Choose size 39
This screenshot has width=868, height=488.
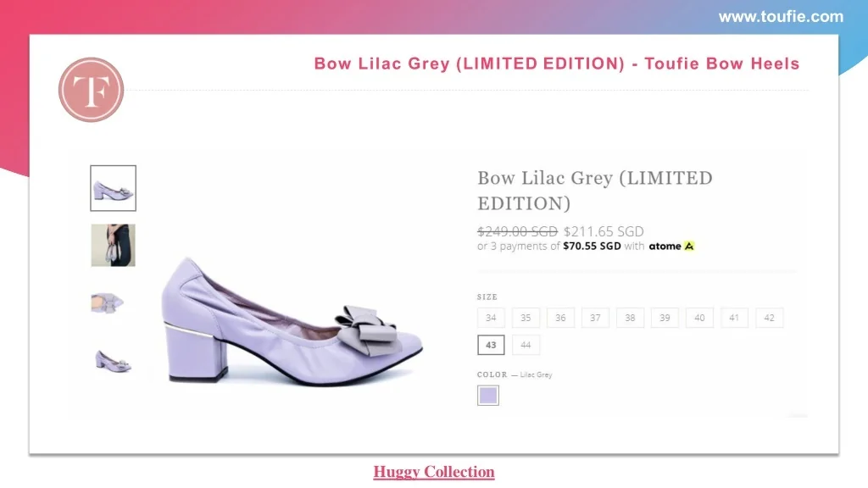(x=665, y=318)
